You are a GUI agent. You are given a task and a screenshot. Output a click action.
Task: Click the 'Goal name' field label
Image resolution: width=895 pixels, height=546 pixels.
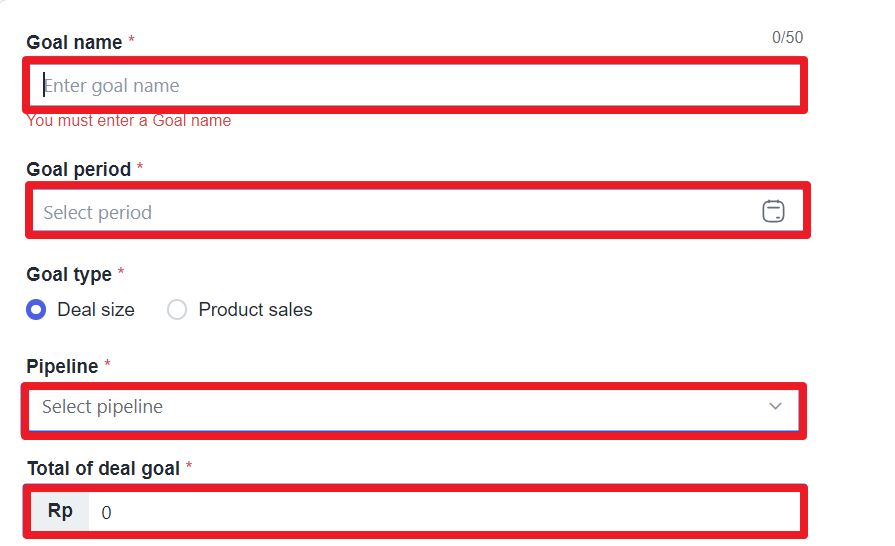coord(74,43)
